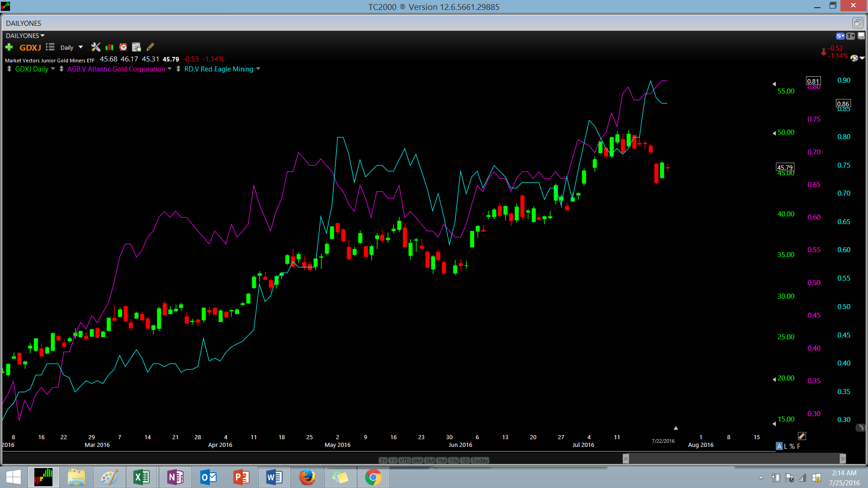
Task: Open Outlook from the taskbar
Action: point(208,477)
